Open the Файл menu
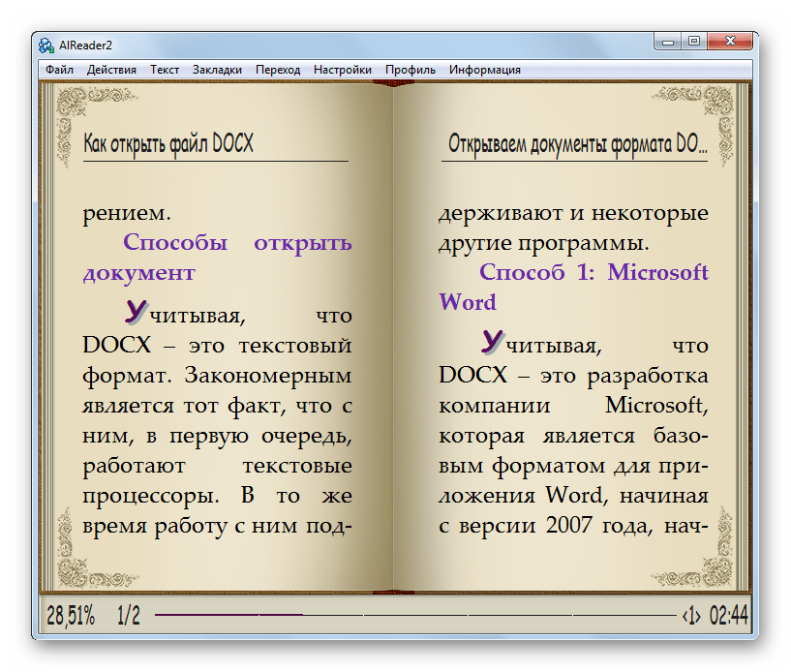This screenshot has height=672, width=791. tap(59, 70)
